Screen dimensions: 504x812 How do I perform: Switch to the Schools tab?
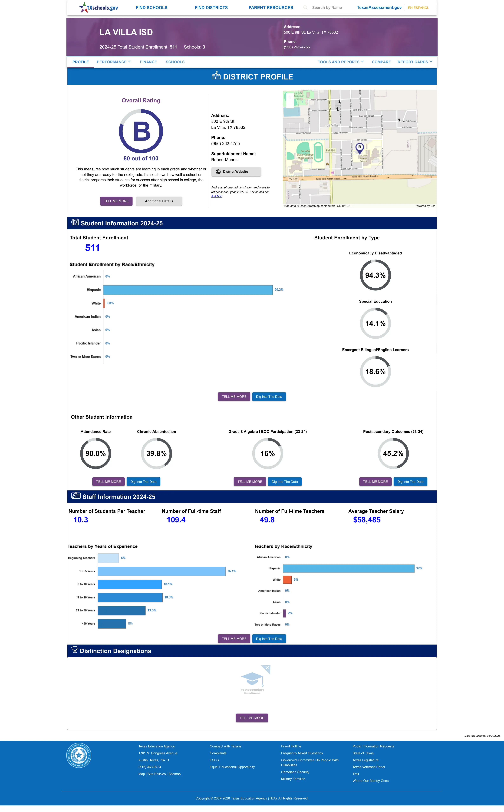click(x=175, y=62)
